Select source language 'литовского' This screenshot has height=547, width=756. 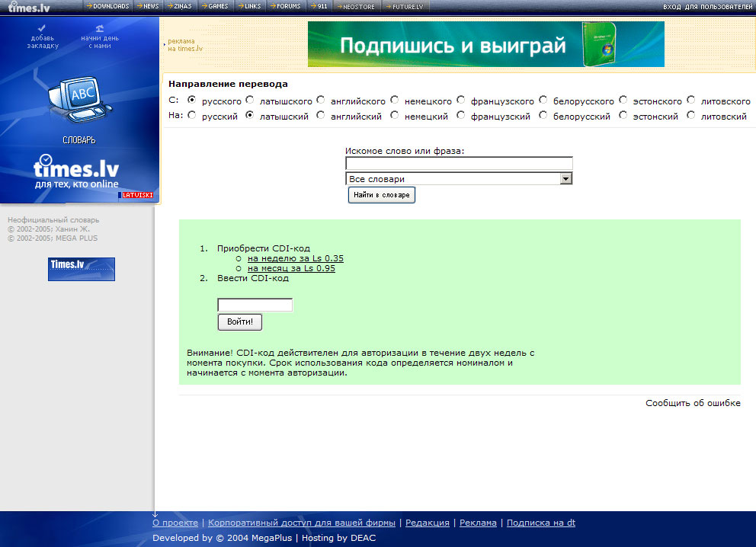(691, 100)
